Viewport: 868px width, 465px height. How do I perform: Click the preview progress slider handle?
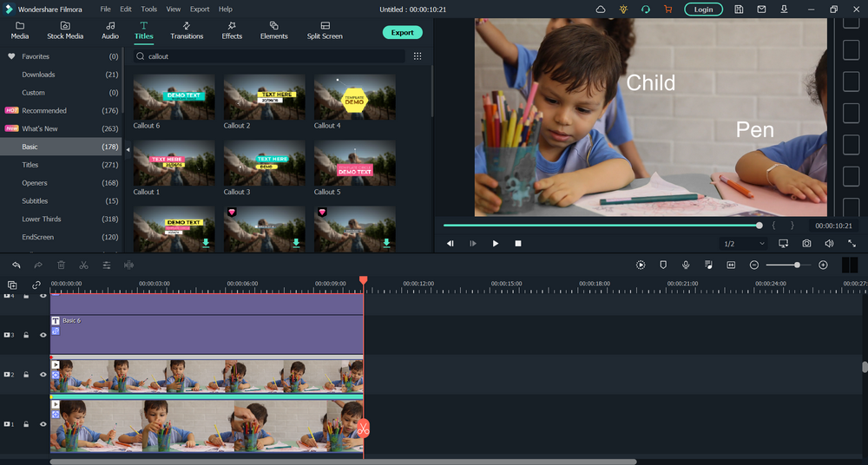pyautogui.click(x=759, y=226)
